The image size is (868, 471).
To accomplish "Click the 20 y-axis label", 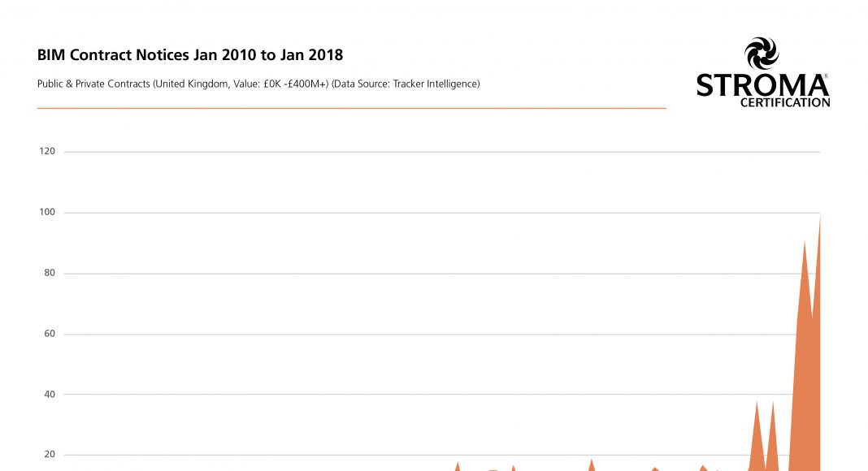I will coord(50,455).
